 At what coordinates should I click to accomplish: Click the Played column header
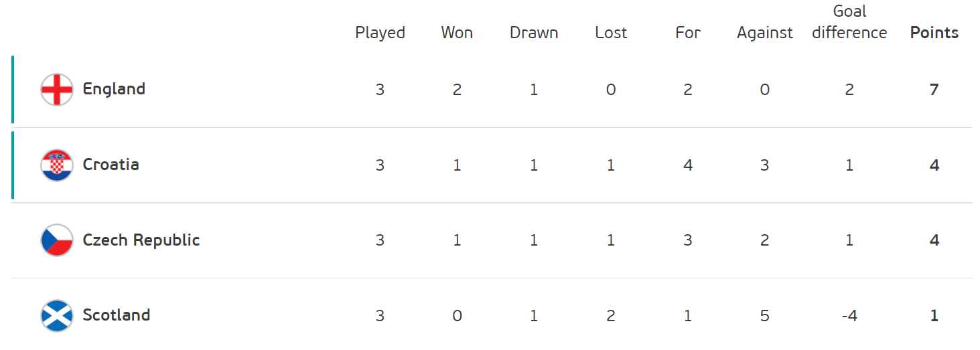click(380, 33)
